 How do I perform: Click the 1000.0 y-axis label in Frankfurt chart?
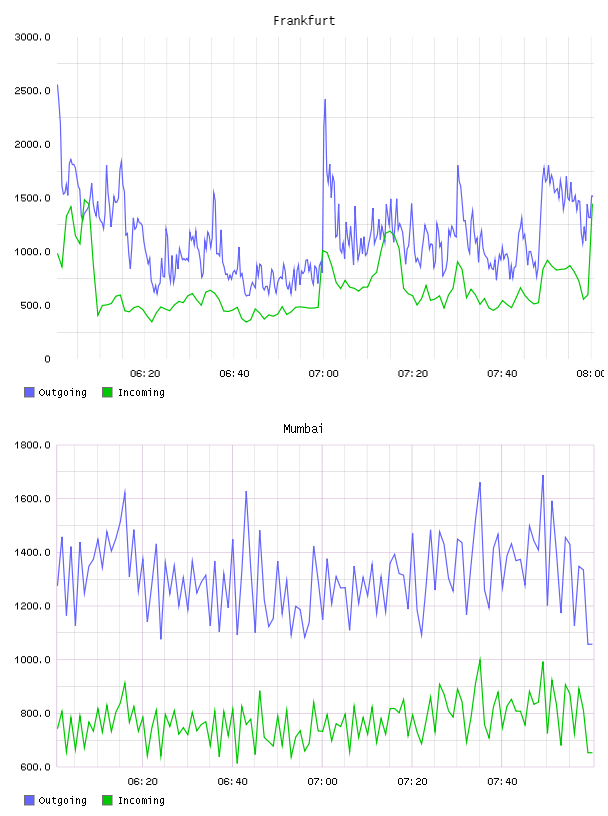point(33,252)
